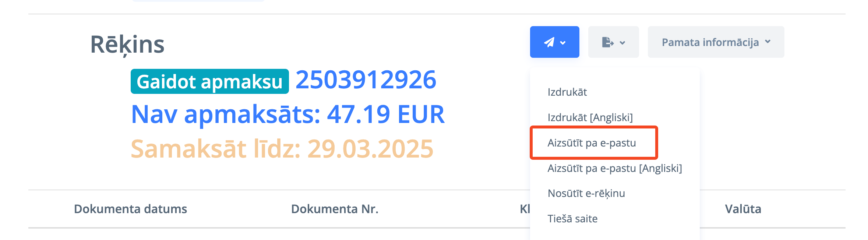Image resolution: width=868 pixels, height=240 pixels.
Task: Click the paper plane send icon
Action: coord(549,42)
